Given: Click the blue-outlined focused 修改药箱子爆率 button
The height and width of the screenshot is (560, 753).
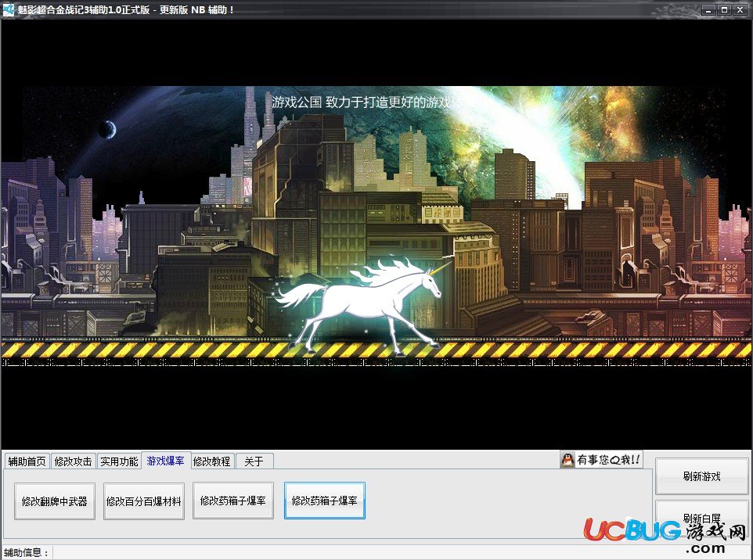Looking at the screenshot, I should point(325,501).
